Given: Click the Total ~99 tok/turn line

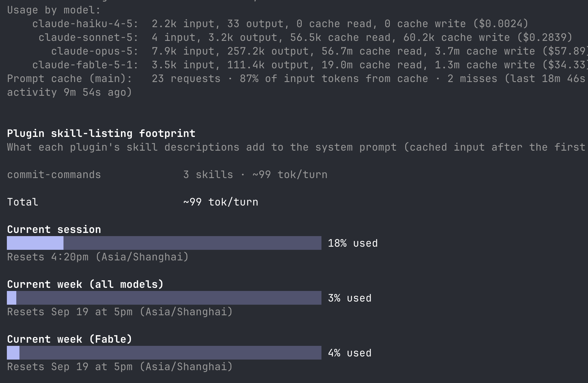Looking at the screenshot, I should point(133,202).
